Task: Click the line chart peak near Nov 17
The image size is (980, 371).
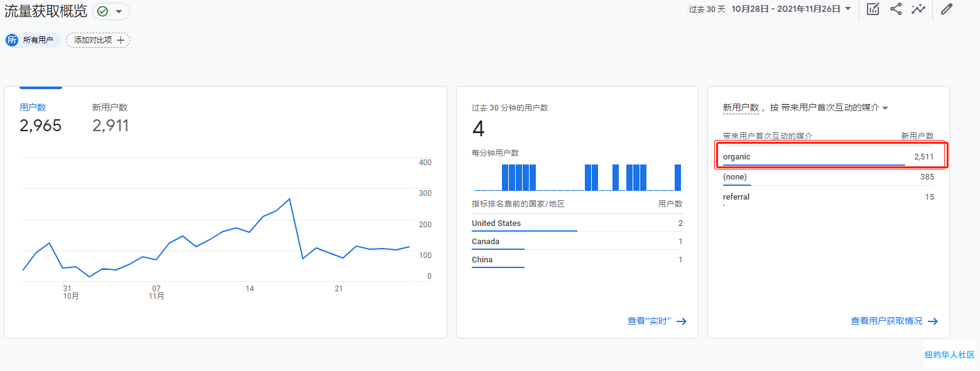Action: pos(289,199)
